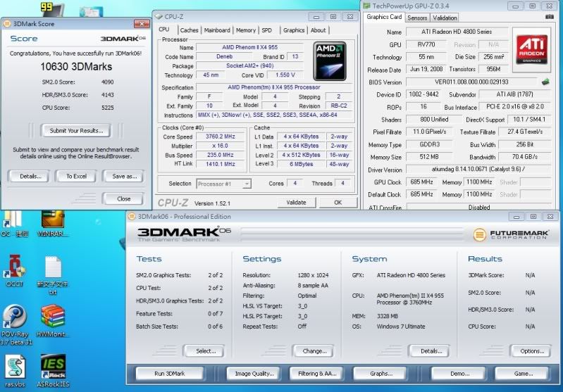Open the ras.vbs script icon
The image size is (563, 392).
(15, 371)
